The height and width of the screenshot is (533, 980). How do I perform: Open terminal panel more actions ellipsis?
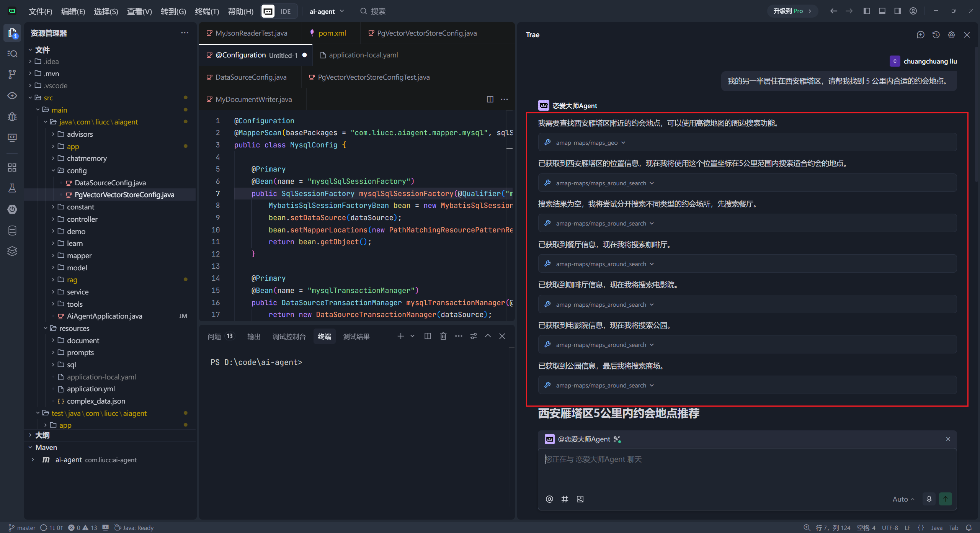coord(459,336)
